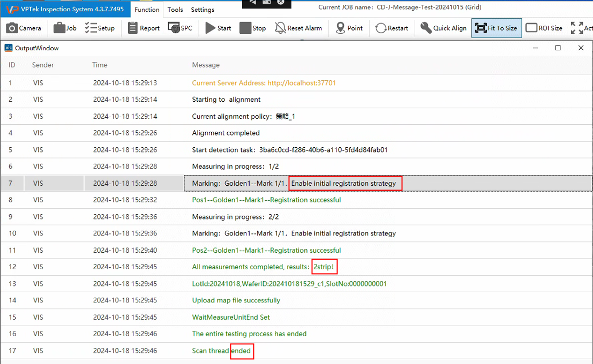
Task: Select the 'Scan thread ended' message
Action: [x=221, y=351]
